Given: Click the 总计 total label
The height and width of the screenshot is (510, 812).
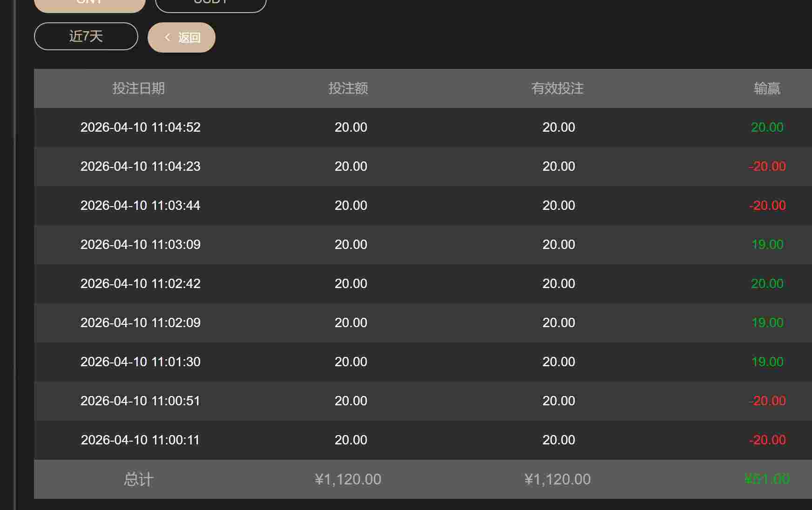Looking at the screenshot, I should [138, 479].
